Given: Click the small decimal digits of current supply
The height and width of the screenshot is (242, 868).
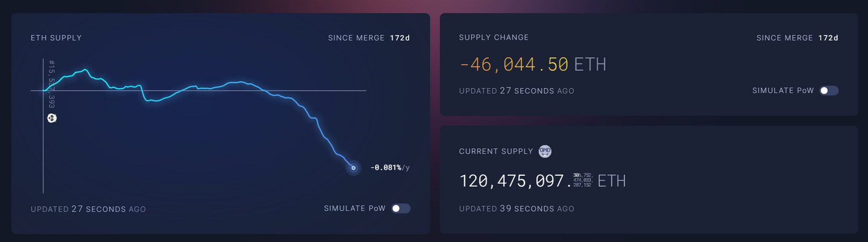Looking at the screenshot, I should (x=583, y=180).
